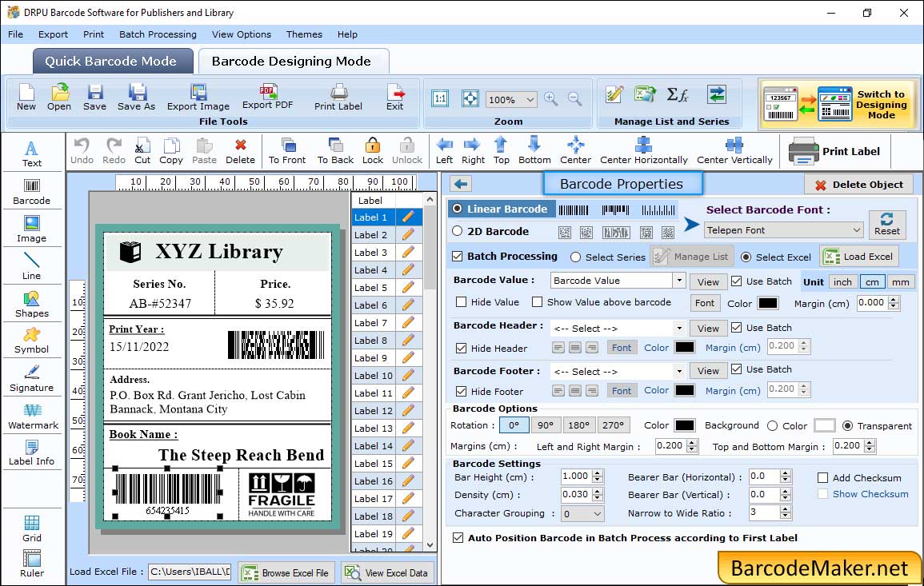Enable Hide Value checkbox
This screenshot has height=586, width=924.
tap(462, 302)
